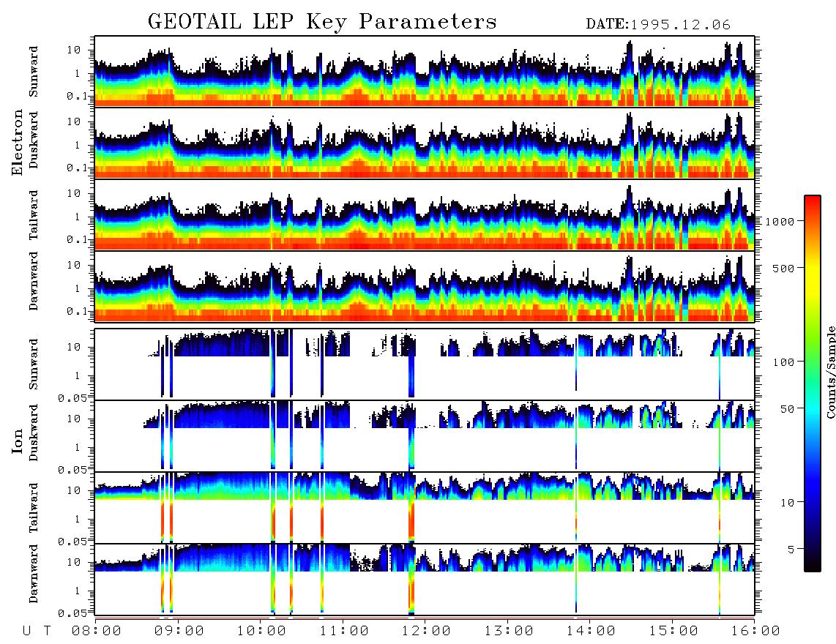Click the black bottom of the colorbar
This screenshot has width=836, height=644.
tap(813, 564)
